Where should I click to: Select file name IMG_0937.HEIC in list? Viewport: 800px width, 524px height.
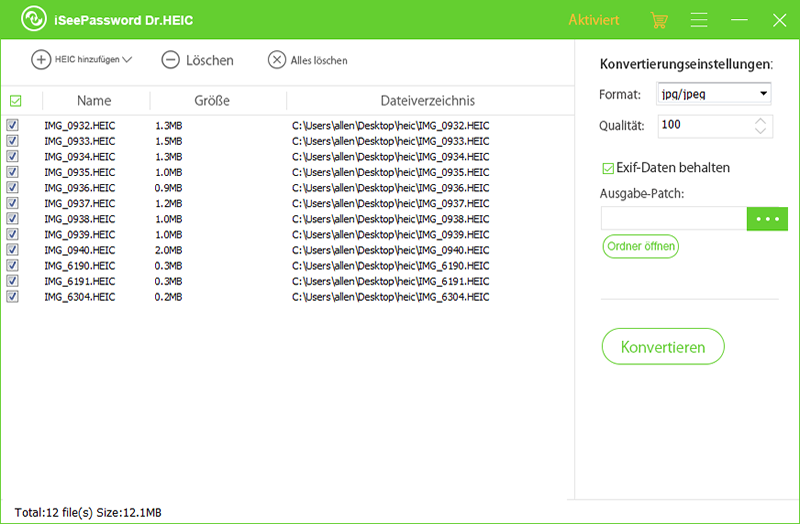point(80,203)
